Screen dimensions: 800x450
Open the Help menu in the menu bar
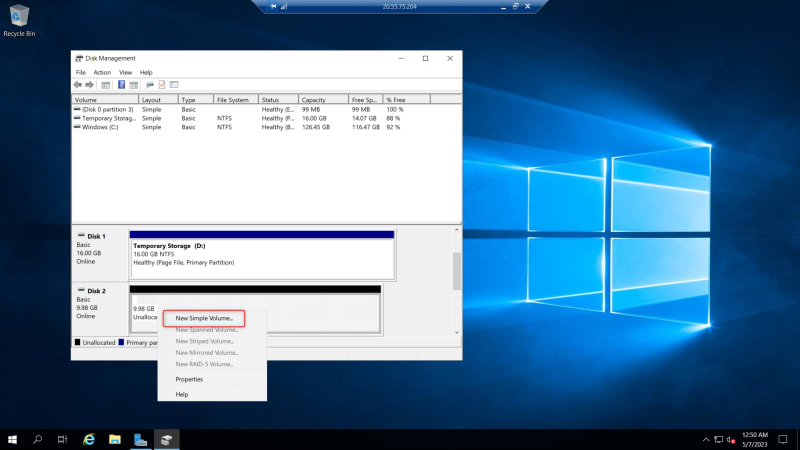(146, 72)
